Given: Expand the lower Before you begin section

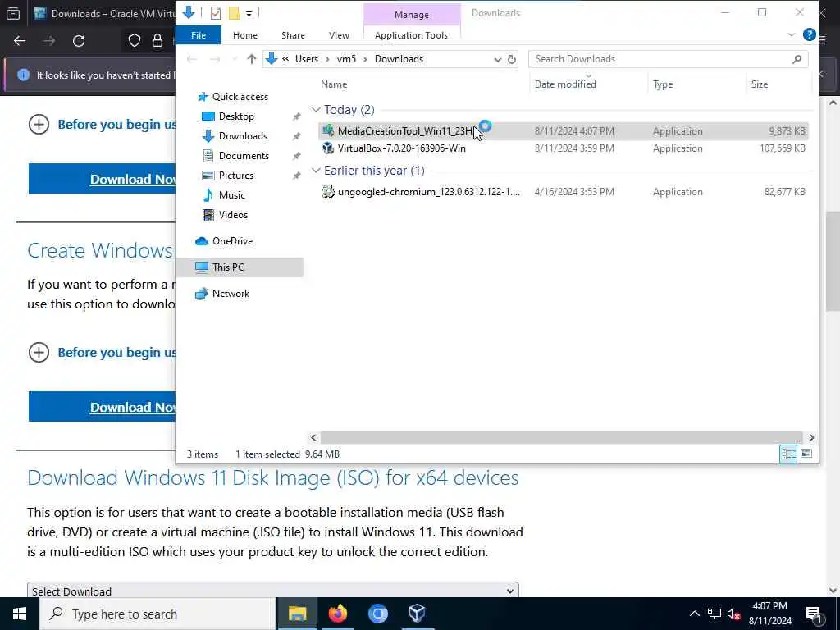Looking at the screenshot, I should (39, 353).
